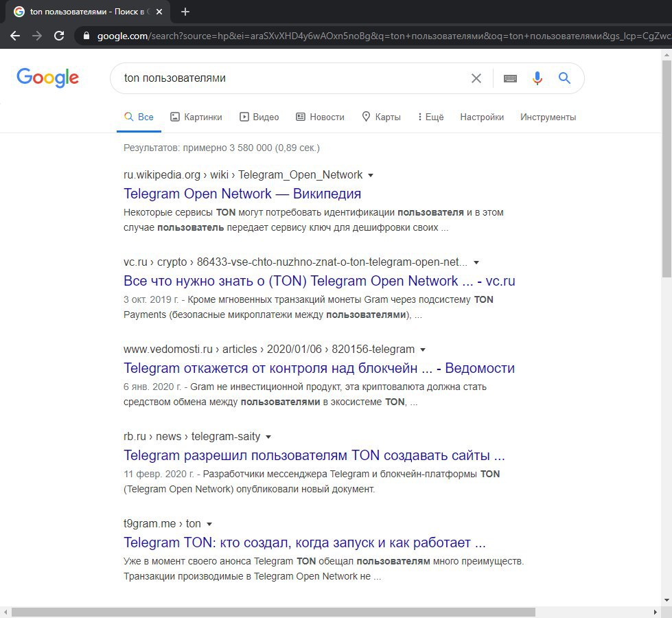The image size is (672, 618).
Task: Click the www.vedomosti.ru breadcrumb URL
Action: point(269,349)
